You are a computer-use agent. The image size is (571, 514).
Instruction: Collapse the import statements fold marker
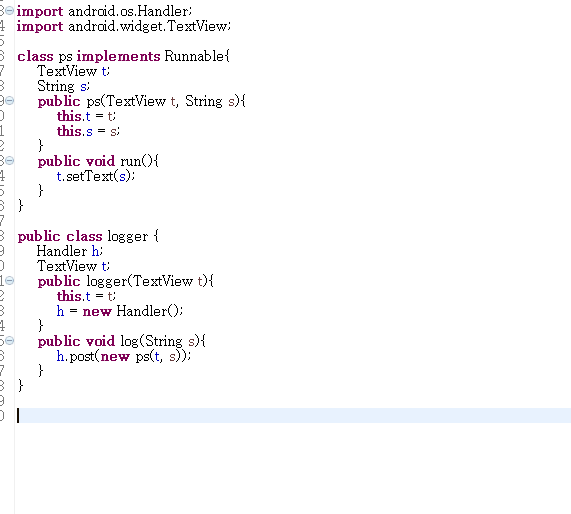(9, 11)
